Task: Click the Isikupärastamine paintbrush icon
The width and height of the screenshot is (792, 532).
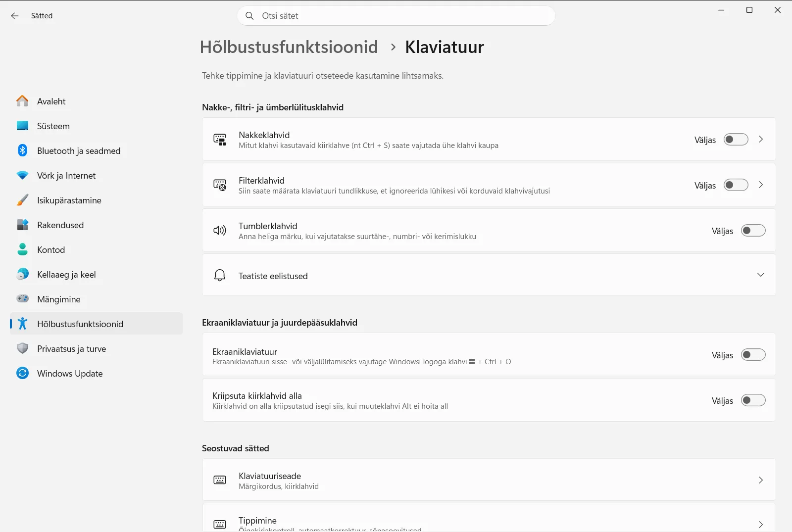Action: (x=22, y=200)
